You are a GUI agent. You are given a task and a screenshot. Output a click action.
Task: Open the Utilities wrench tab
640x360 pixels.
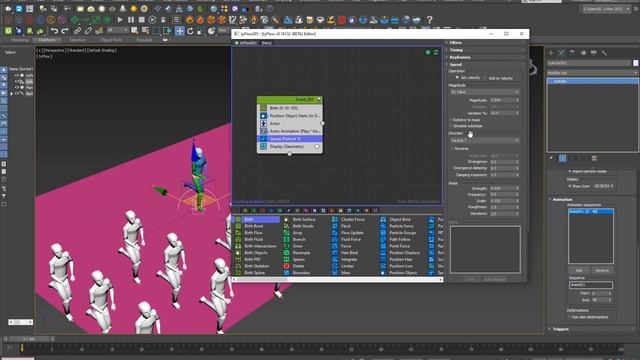pyautogui.click(x=604, y=53)
